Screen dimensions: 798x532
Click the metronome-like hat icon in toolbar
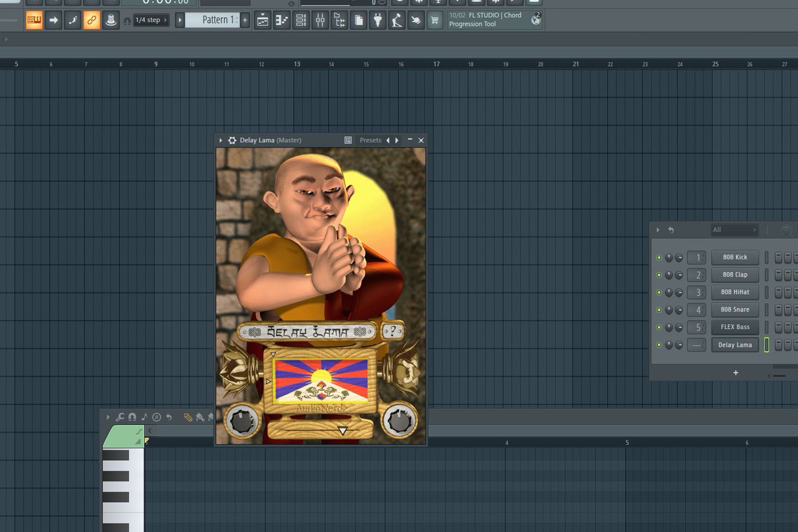pos(110,20)
